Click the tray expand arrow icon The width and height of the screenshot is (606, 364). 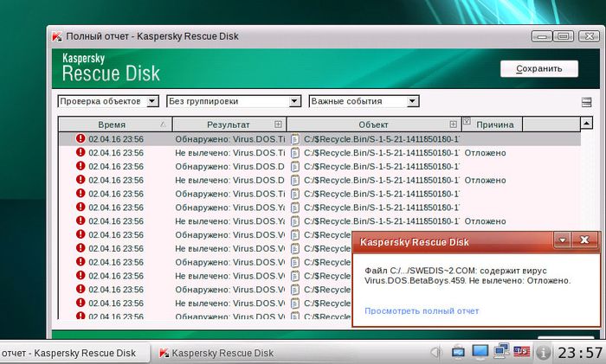pyautogui.click(x=435, y=352)
